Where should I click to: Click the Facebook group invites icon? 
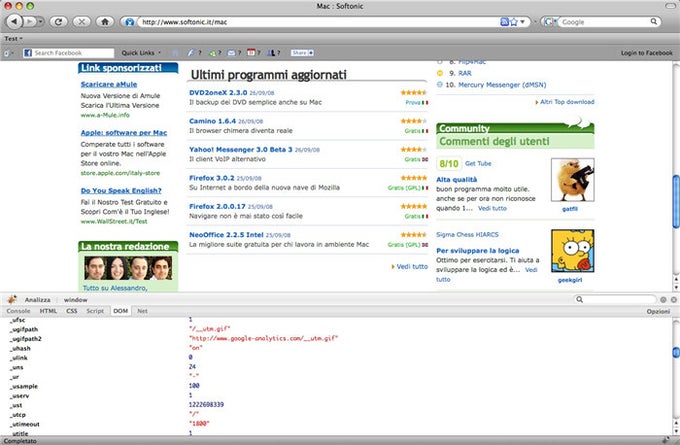pos(273,53)
